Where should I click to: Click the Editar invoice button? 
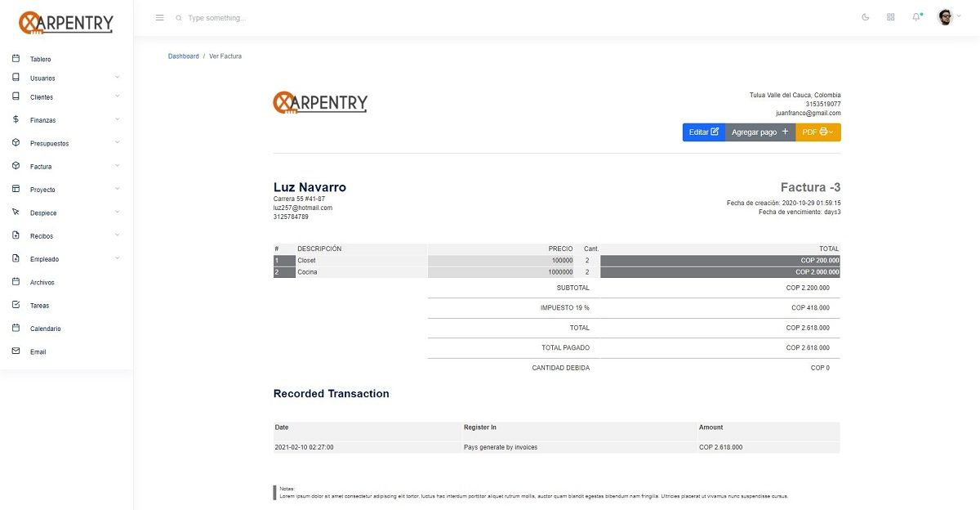[703, 132]
